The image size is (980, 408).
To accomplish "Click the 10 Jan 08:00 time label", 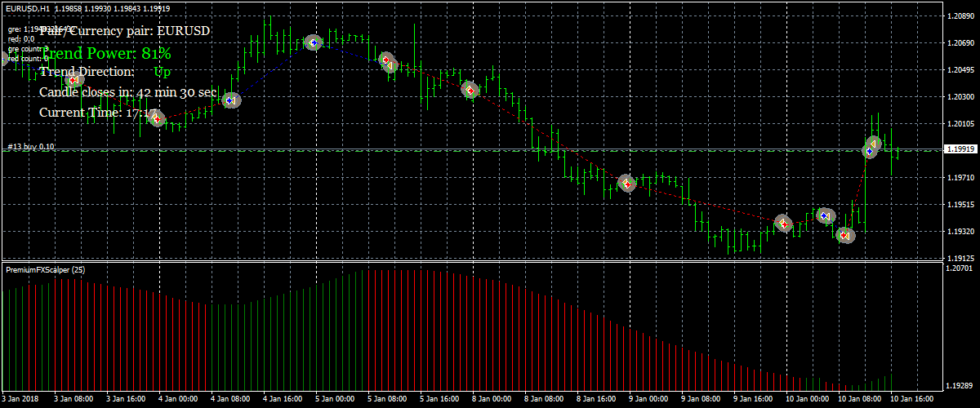I will 859,400.
